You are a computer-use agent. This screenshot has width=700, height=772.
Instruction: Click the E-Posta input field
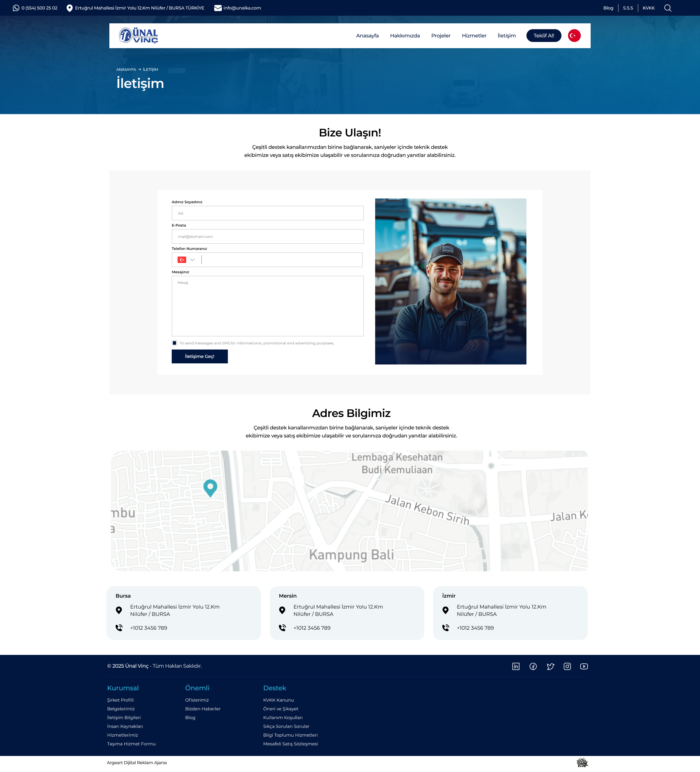268,236
